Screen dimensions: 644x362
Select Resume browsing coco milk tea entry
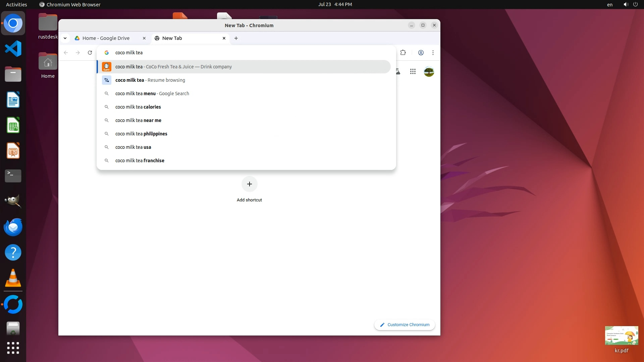click(x=150, y=80)
